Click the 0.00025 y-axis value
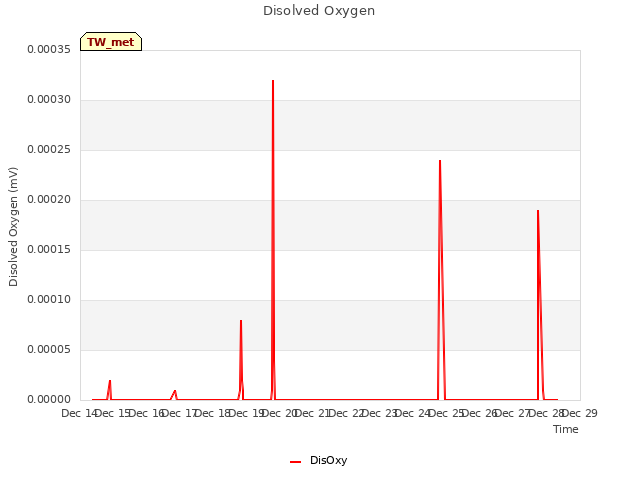640x480 pixels. [x=49, y=150]
